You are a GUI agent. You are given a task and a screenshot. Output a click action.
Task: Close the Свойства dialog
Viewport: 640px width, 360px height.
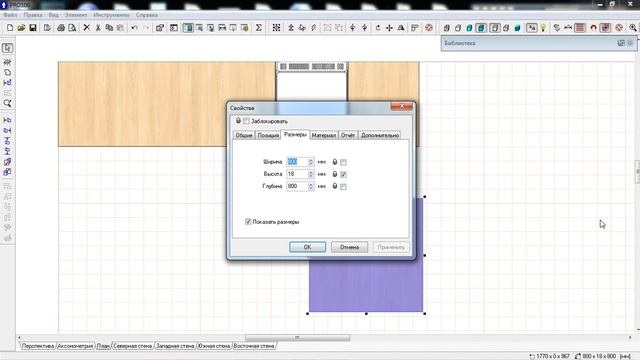[402, 107]
